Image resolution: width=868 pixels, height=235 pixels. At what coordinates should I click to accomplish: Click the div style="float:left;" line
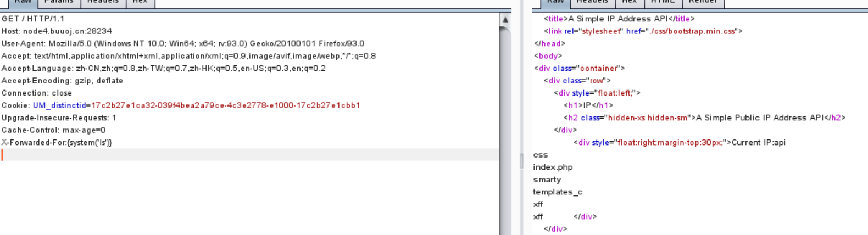[x=597, y=93]
